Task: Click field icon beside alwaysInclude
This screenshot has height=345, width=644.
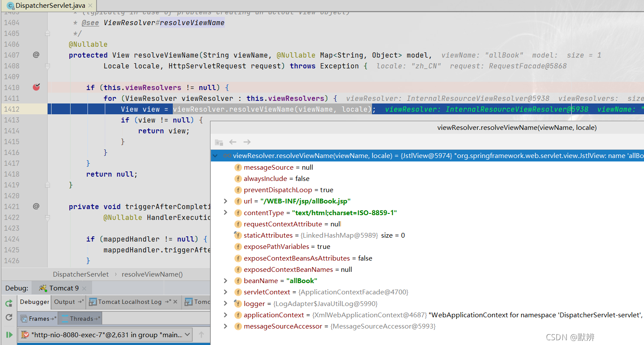Action: click(x=238, y=179)
